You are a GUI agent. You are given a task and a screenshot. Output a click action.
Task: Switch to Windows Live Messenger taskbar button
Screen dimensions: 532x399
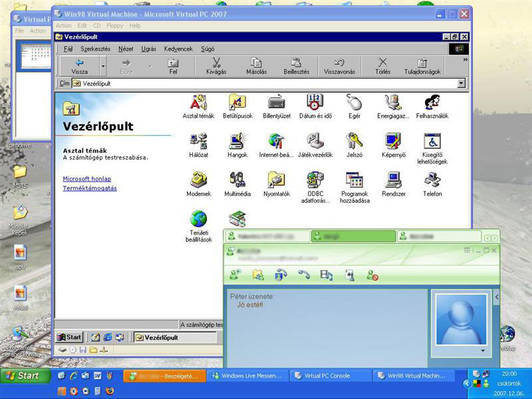coord(247,376)
